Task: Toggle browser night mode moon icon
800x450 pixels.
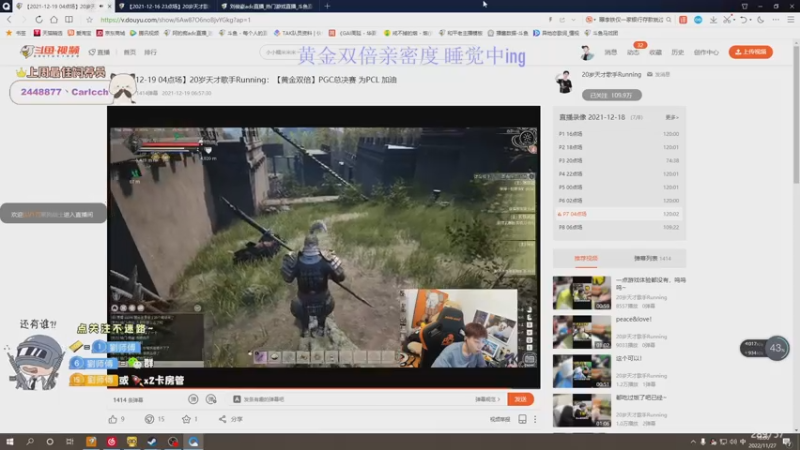Action: 760,20
